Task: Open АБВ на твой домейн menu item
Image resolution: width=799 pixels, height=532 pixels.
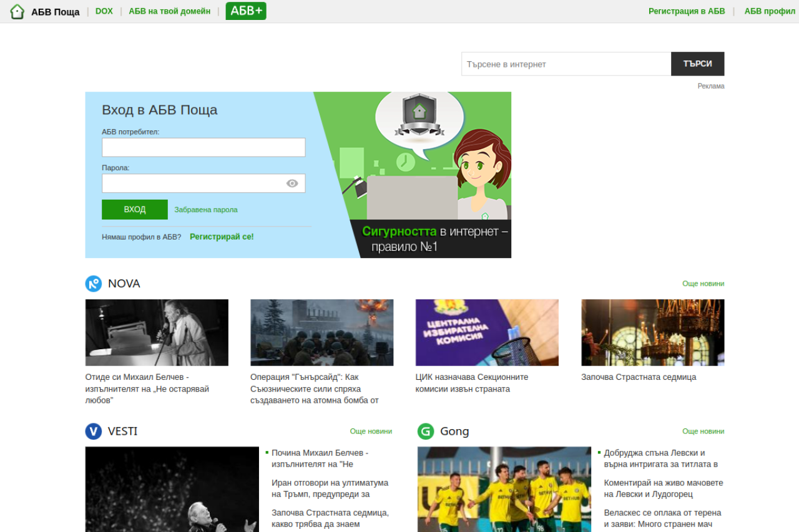Action: pyautogui.click(x=169, y=11)
